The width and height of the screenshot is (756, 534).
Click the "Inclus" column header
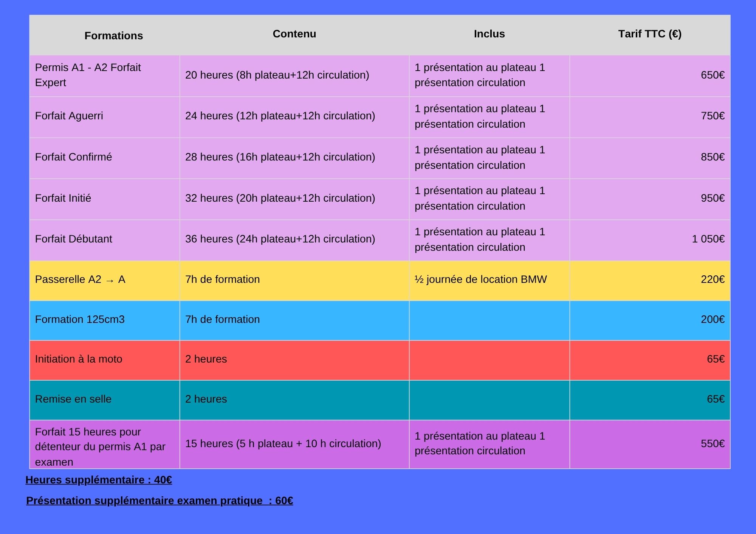489,34
